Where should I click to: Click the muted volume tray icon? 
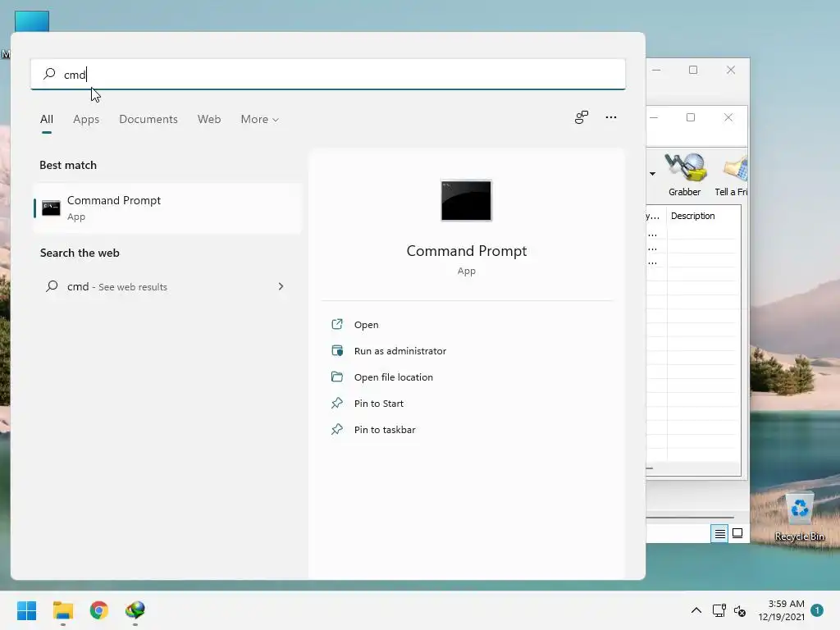tap(740, 610)
